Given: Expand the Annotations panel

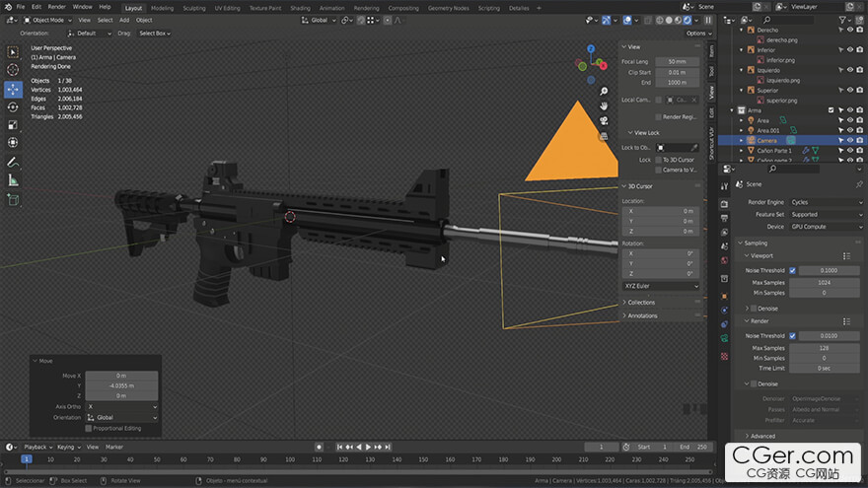Looking at the screenshot, I should [x=640, y=315].
